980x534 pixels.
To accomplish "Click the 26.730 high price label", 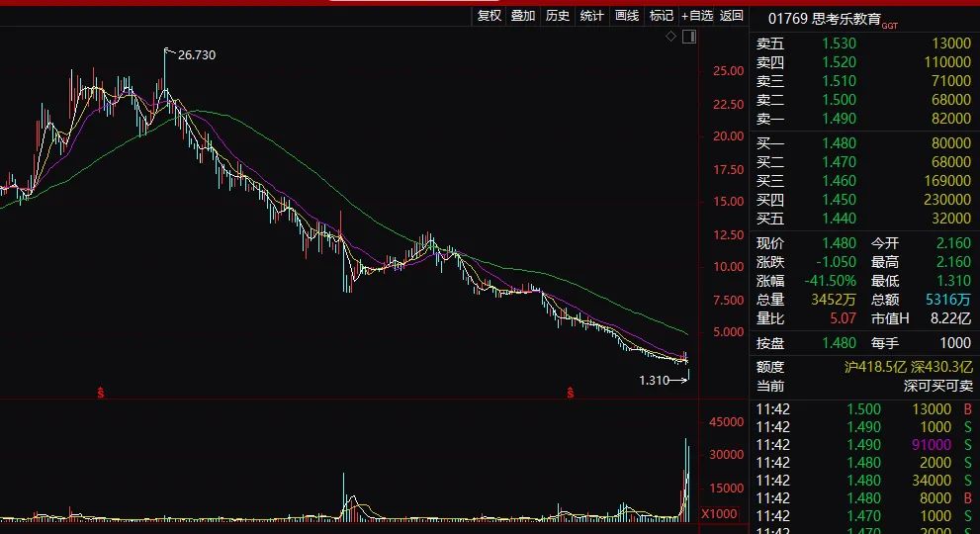I will [x=196, y=55].
